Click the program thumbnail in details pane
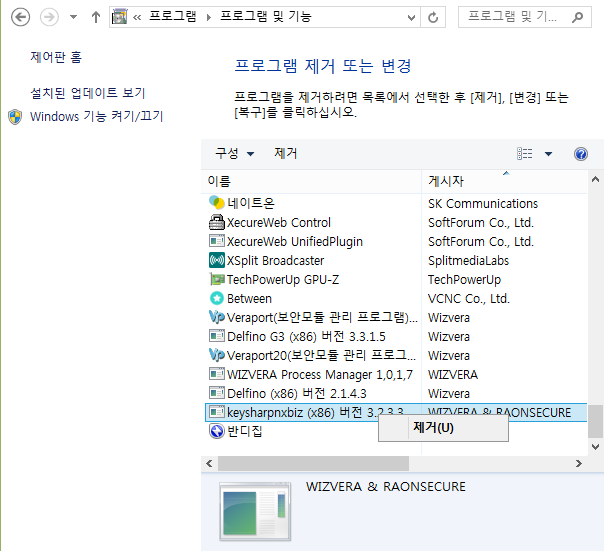Image resolution: width=604 pixels, height=551 pixels. (x=255, y=512)
